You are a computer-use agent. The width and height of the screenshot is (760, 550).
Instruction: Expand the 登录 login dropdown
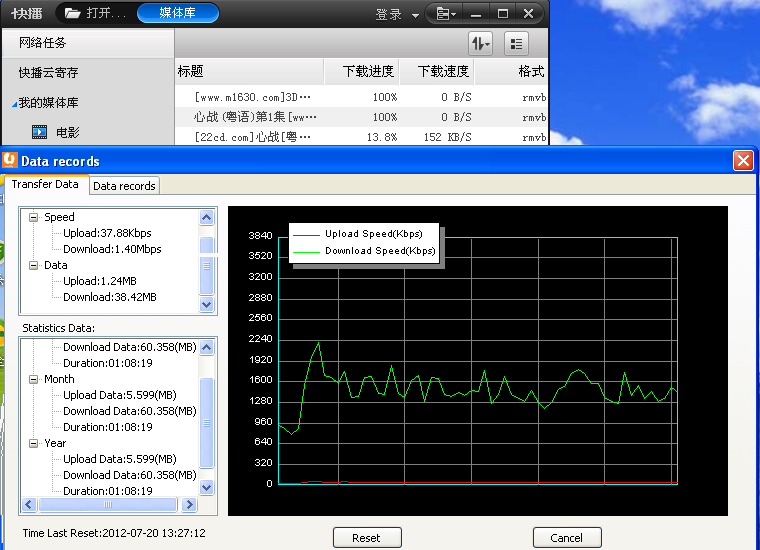415,15
